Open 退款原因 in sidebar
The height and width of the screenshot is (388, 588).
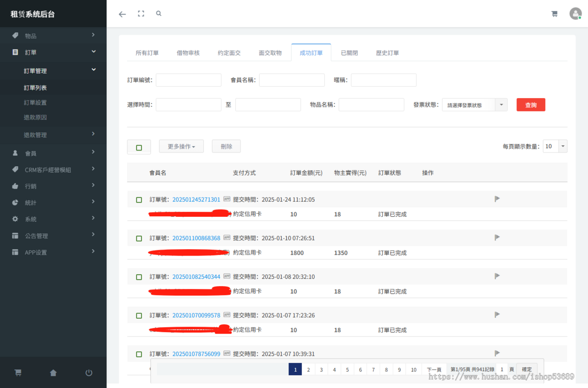[x=35, y=117]
